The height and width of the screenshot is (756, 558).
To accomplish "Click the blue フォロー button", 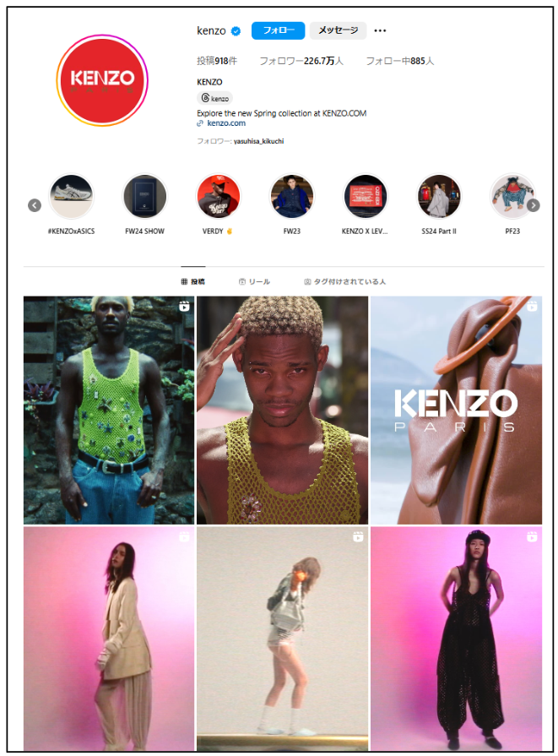I will [278, 30].
